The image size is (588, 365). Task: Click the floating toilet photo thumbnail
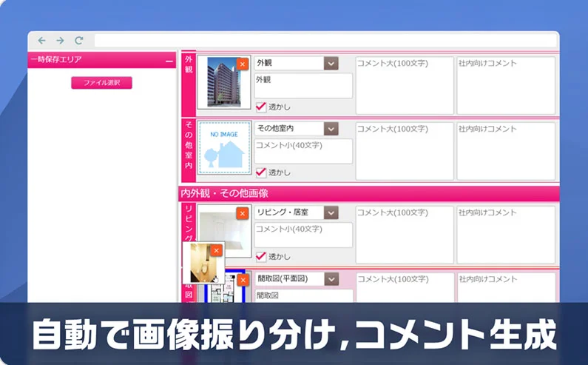(x=203, y=263)
